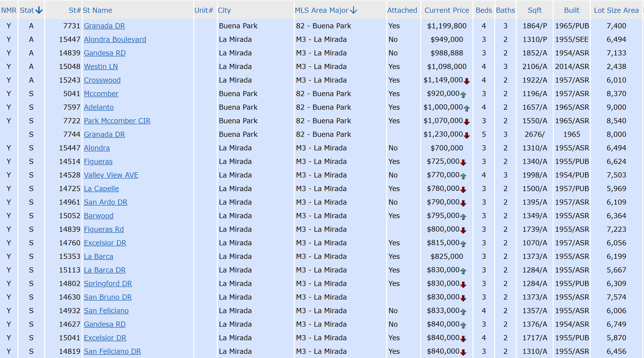The image size is (644, 358).
Task: Open the 7744 Granada DR listing link
Action: click(104, 134)
